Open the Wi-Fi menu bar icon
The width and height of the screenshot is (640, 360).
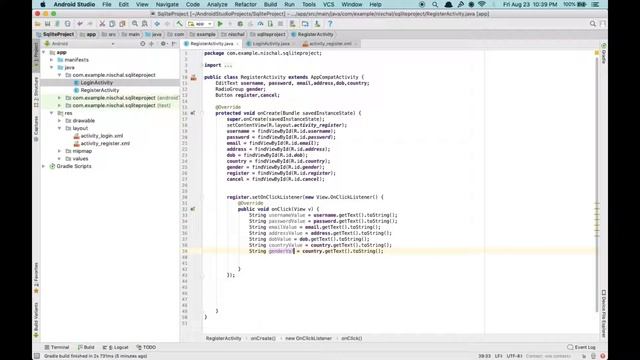[482, 4]
